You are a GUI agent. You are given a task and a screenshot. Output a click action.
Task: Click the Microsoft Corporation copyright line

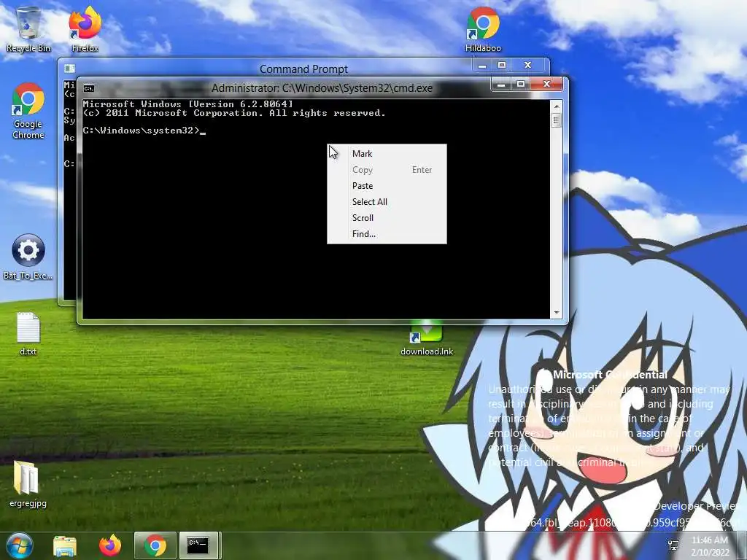pos(234,113)
